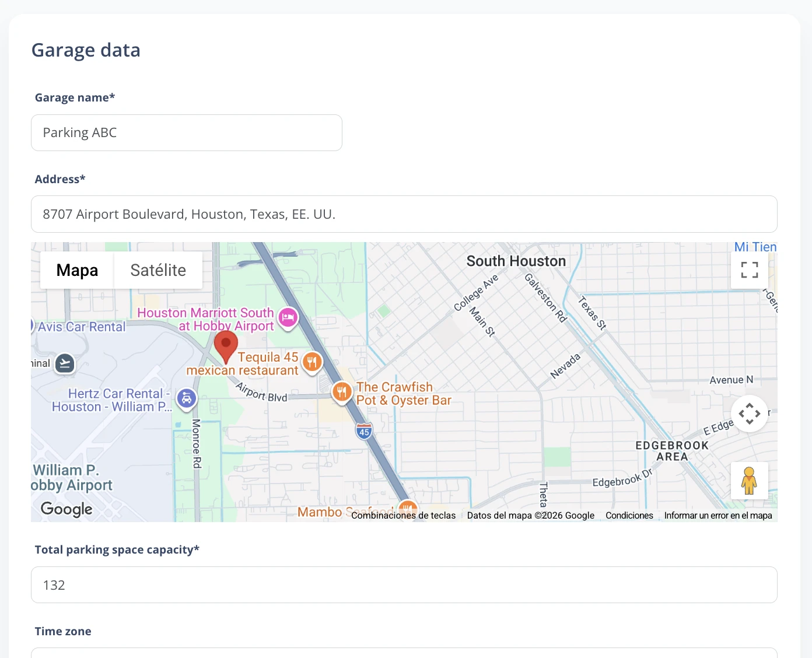Click the Hertz Car Rental marker
The image size is (812, 658).
187,399
